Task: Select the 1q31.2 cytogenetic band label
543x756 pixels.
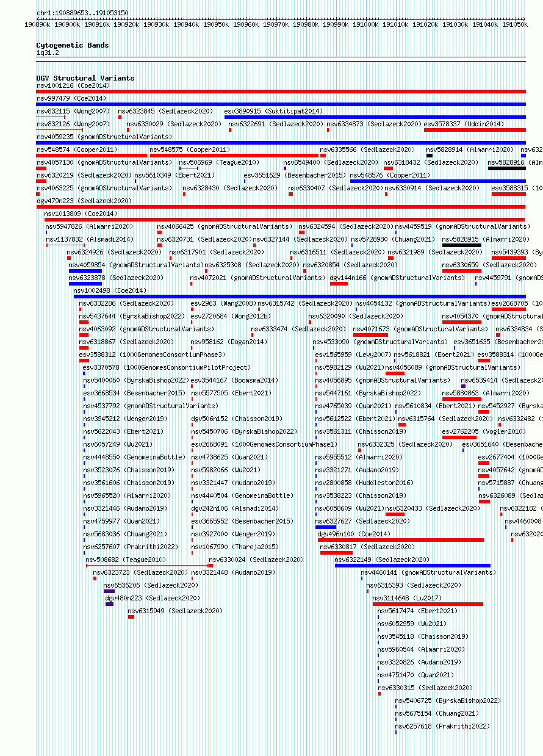Action: pyautogui.click(x=48, y=52)
